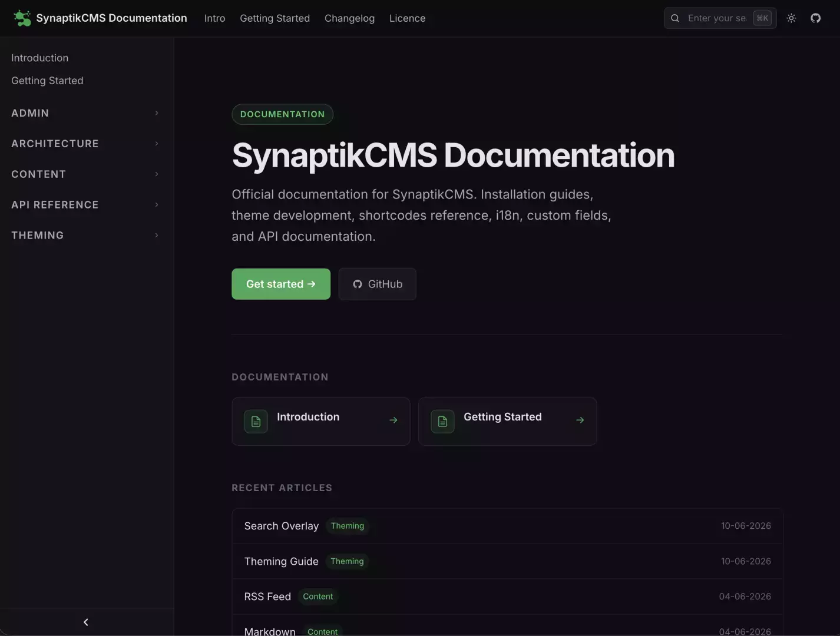The width and height of the screenshot is (840, 636).
Task: Click the 04-06-2026 date on RSS Feed row
Action: click(x=745, y=597)
